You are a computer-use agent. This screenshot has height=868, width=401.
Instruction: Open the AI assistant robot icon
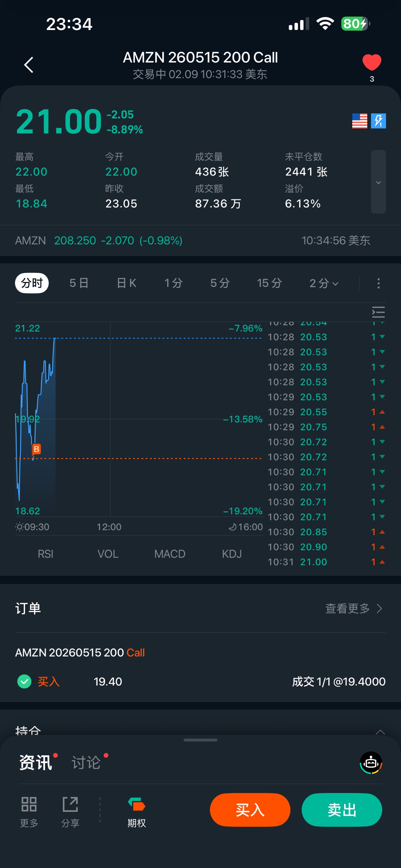coord(371,763)
